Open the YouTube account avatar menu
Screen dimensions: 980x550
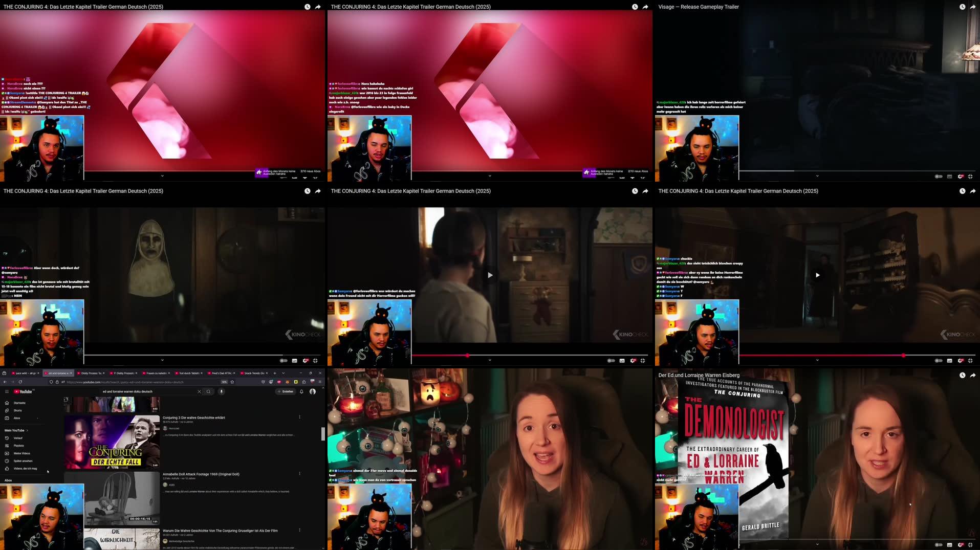pyautogui.click(x=313, y=391)
